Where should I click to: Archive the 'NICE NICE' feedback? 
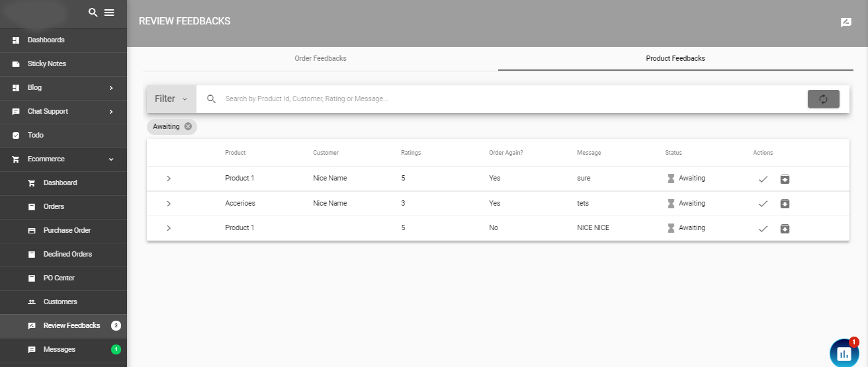tap(785, 229)
